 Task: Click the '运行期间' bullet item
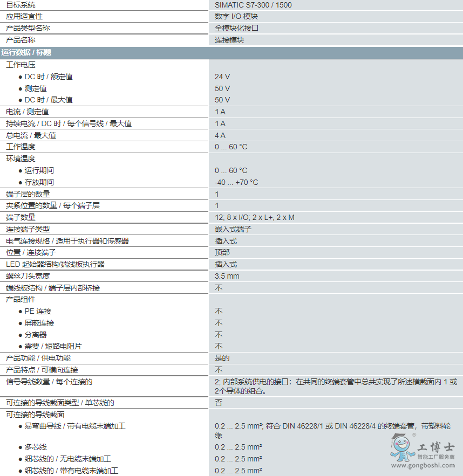click(39, 170)
